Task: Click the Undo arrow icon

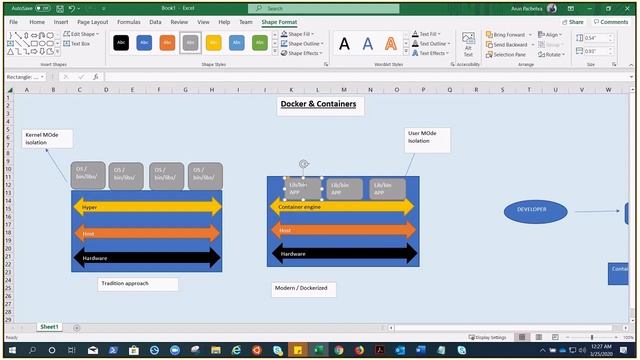Action: [x=72, y=8]
